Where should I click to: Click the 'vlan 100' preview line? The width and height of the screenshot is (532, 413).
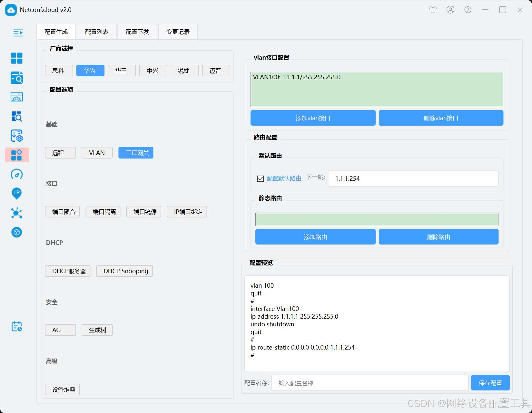tap(262, 285)
